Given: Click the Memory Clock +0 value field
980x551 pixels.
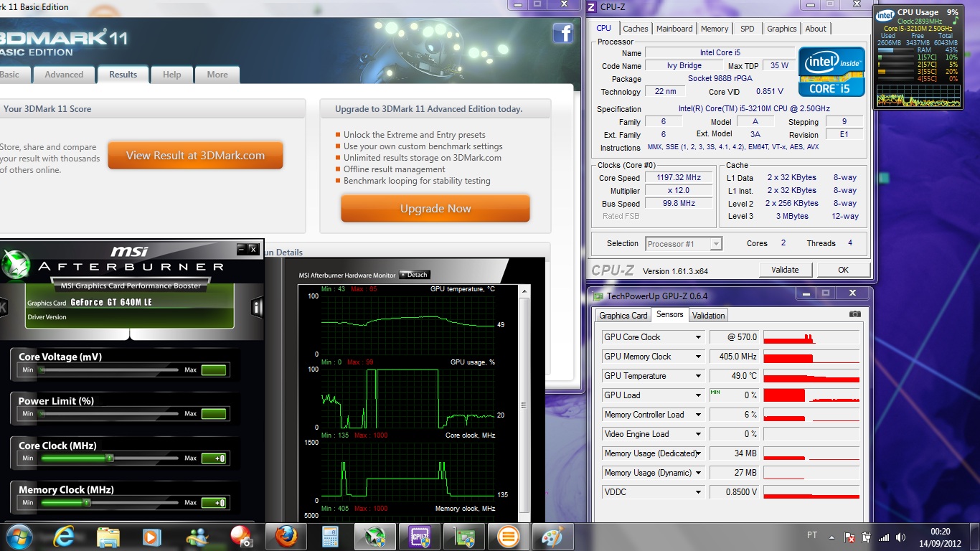Looking at the screenshot, I should tap(214, 503).
